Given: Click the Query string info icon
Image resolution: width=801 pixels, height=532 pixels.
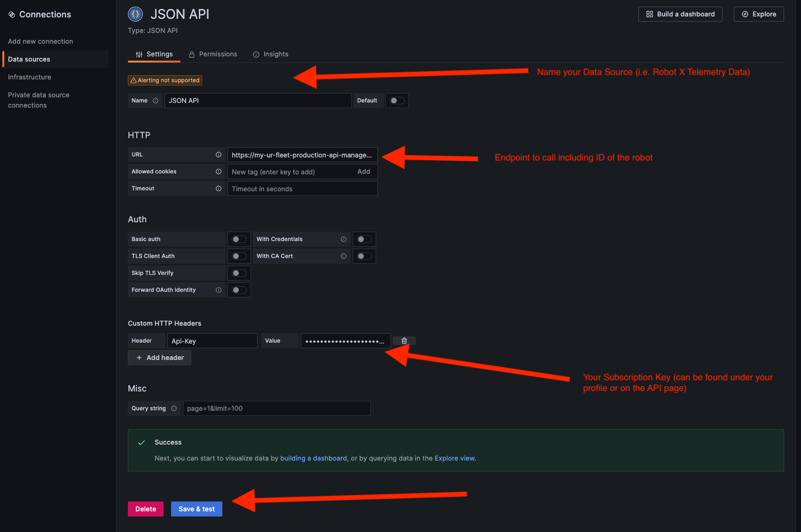Looking at the screenshot, I should [x=174, y=408].
